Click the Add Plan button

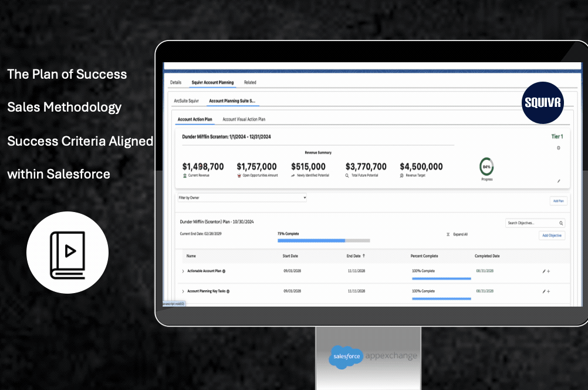[557, 201]
